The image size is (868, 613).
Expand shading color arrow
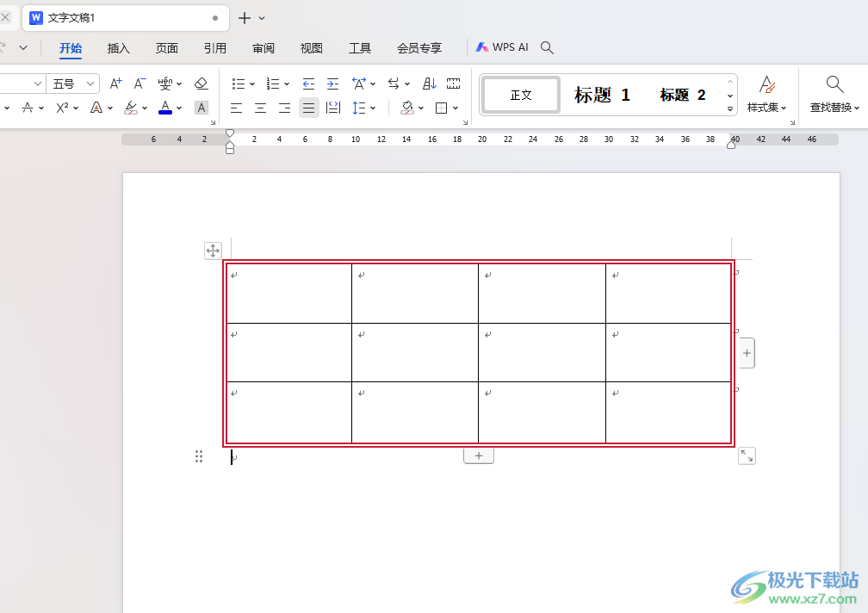tap(421, 108)
